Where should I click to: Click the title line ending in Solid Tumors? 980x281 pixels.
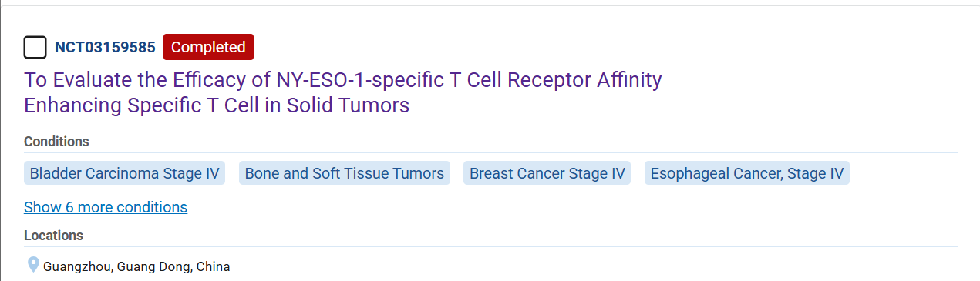[217, 105]
